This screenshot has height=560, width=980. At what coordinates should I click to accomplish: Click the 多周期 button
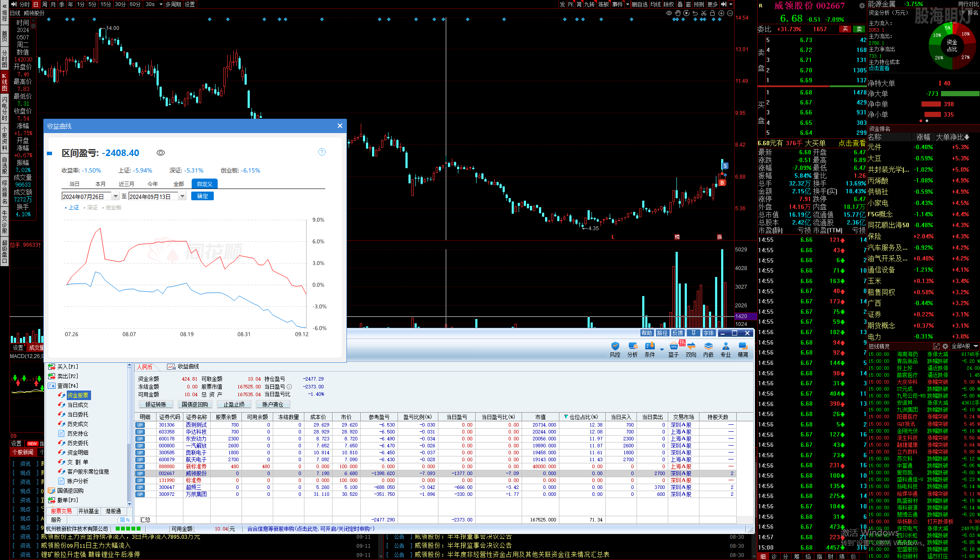point(173,4)
